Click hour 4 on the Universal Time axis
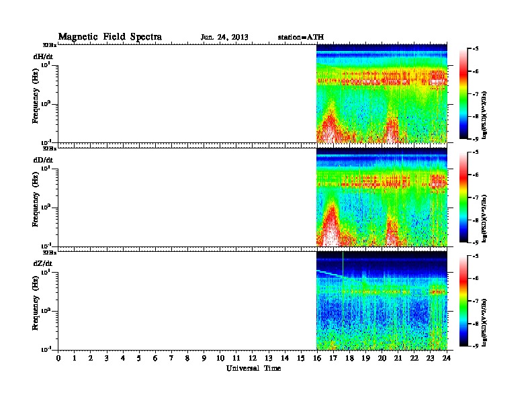This screenshot has width=532, height=411. click(123, 358)
